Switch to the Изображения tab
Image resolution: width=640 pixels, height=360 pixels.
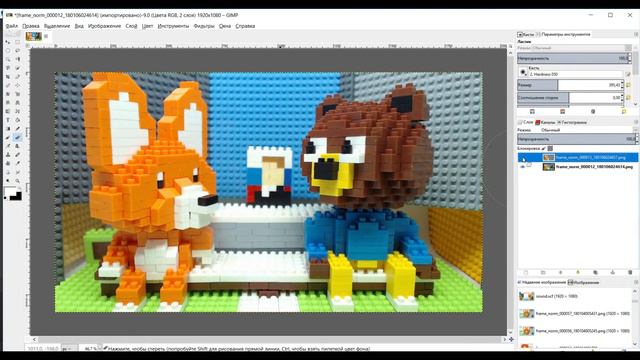click(583, 282)
